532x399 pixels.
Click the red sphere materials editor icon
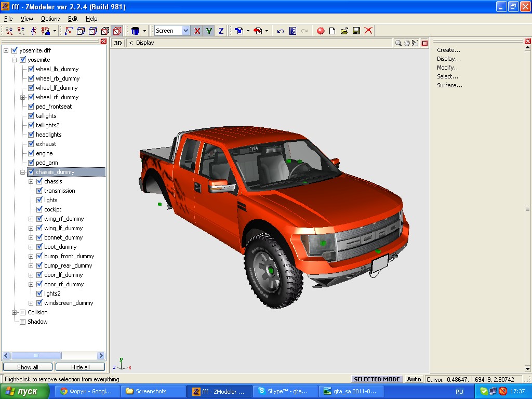(321, 31)
